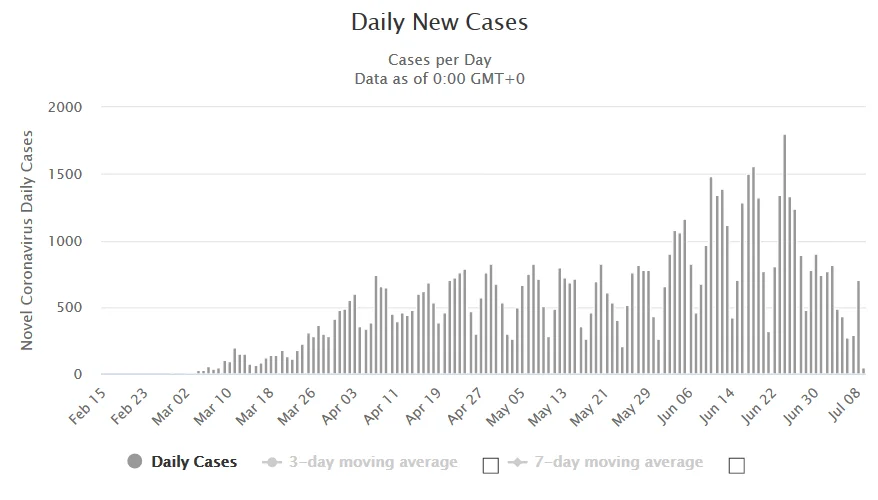
Task: Show the 3-day moving average series
Action: pyautogui.click(x=372, y=462)
